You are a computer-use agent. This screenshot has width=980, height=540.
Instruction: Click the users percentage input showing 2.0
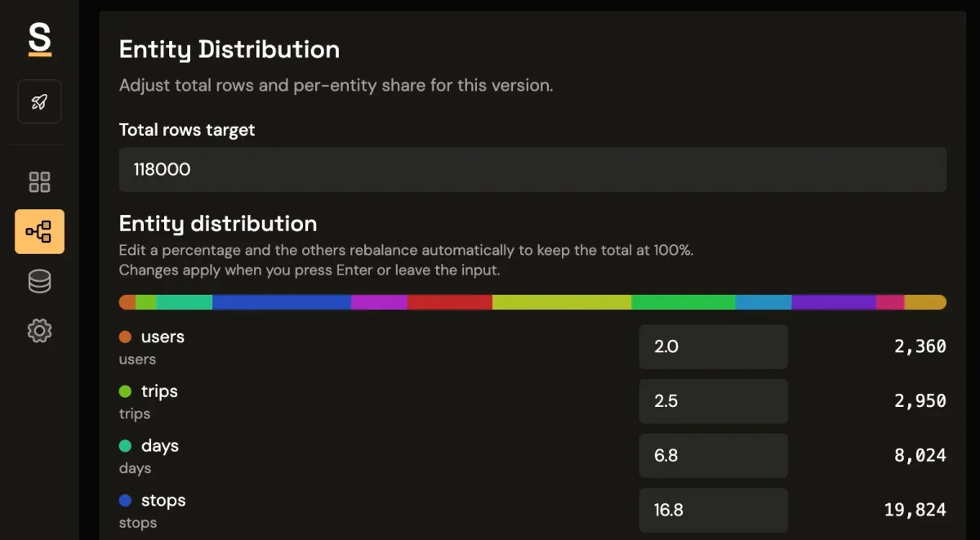713,346
